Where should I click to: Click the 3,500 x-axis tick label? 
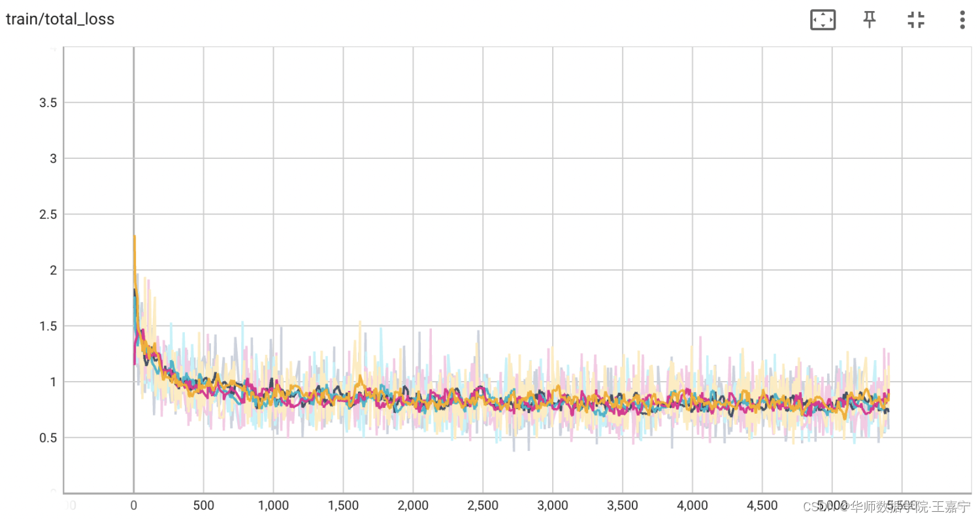tap(623, 506)
